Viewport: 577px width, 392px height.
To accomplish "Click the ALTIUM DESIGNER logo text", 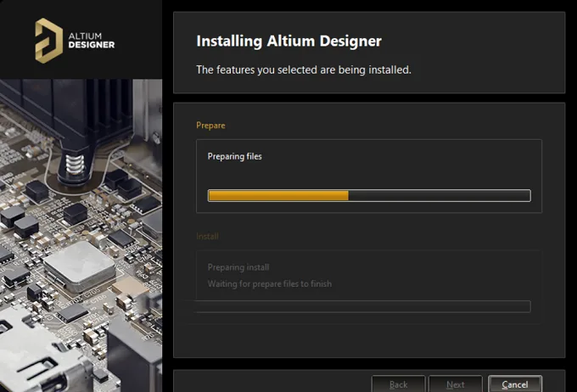I will coord(92,41).
